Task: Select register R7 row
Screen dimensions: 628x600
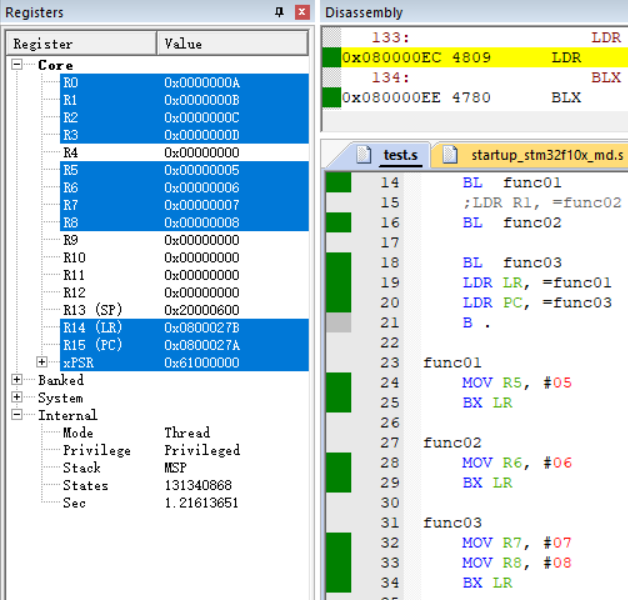Action: pos(184,205)
